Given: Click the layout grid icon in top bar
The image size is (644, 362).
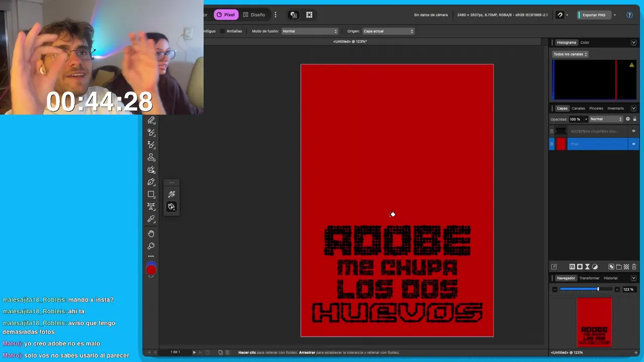Looking at the screenshot, I should click(x=309, y=15).
